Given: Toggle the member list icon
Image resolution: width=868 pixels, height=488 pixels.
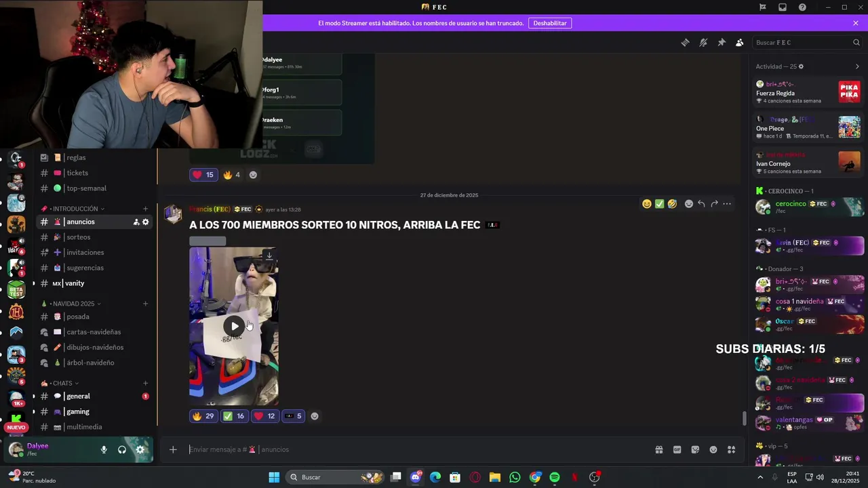Looking at the screenshot, I should pyautogui.click(x=739, y=42).
